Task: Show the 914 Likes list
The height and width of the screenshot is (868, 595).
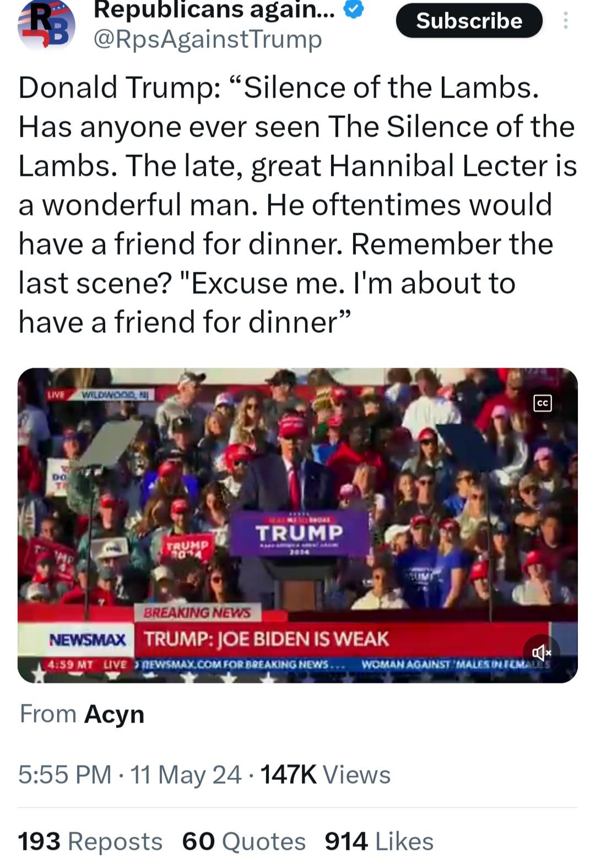Action: click(379, 842)
